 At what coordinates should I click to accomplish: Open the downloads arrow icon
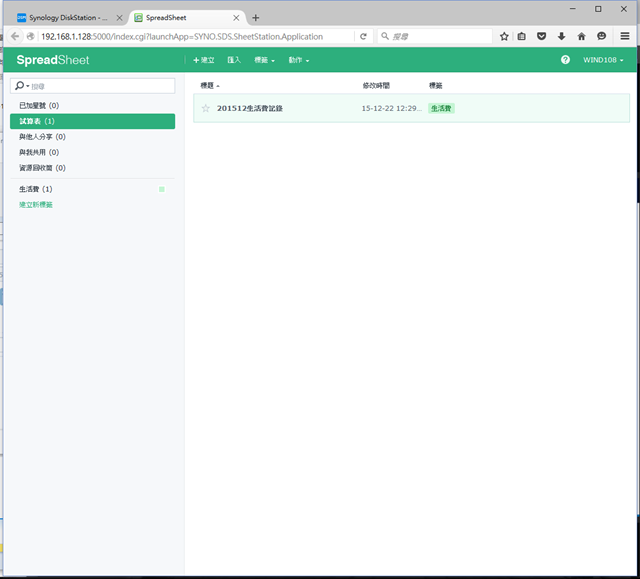point(562,36)
